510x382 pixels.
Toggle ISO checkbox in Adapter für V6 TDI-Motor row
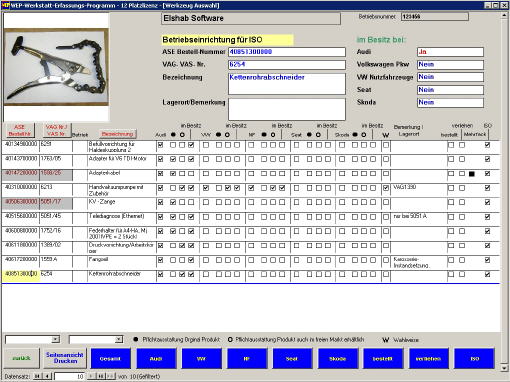click(x=487, y=159)
